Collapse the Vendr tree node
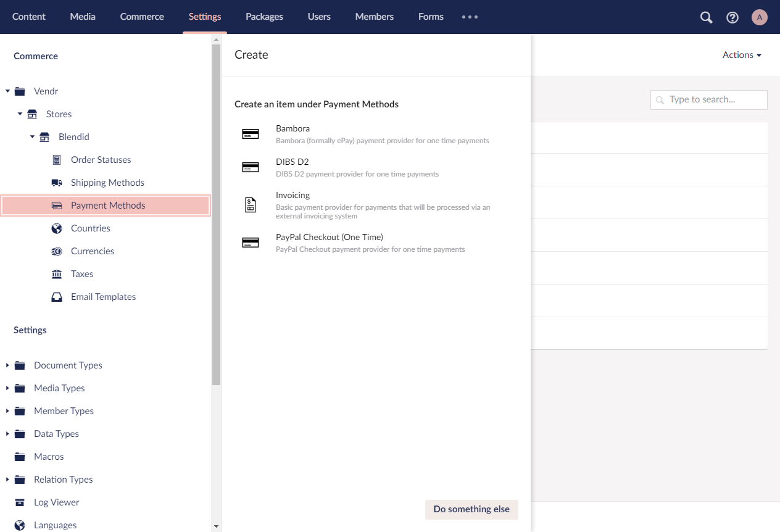This screenshot has width=780, height=532. (x=7, y=91)
